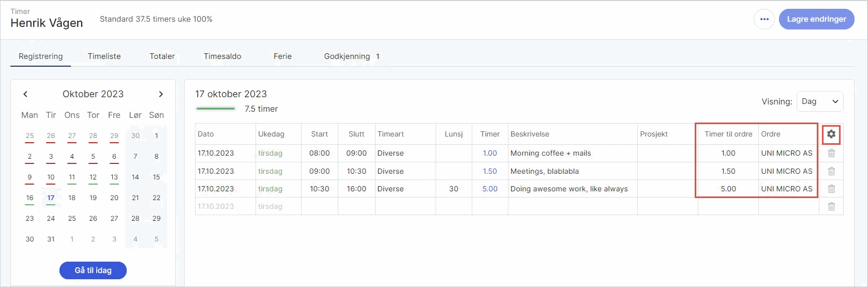This screenshot has height=287, width=868.
Task: Click Beskrivelse cell Morning coffee + mails
Action: [x=573, y=153]
